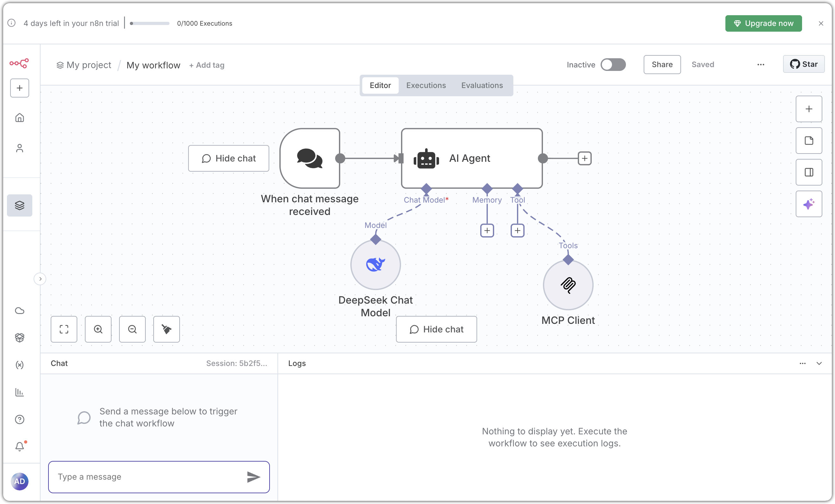
Task: Open the workflow three-dot options menu
Action: [x=761, y=65]
